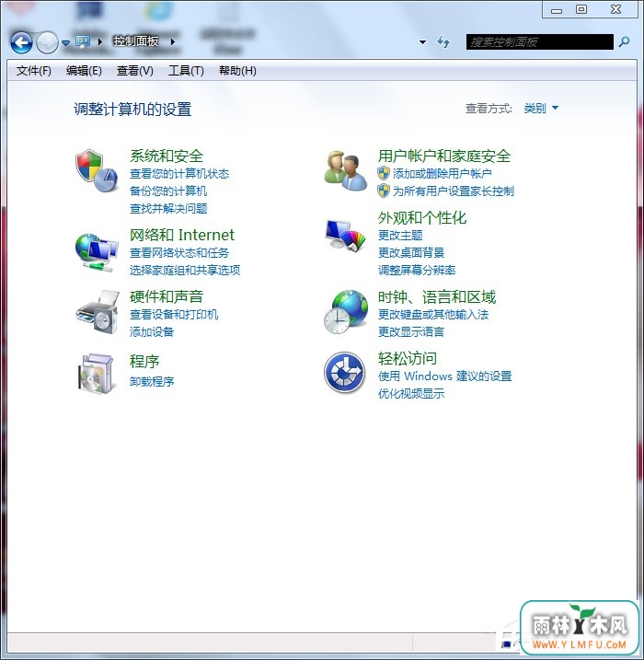Click the greyed forward arrow button
Viewport: 644px width, 660px height.
47,42
